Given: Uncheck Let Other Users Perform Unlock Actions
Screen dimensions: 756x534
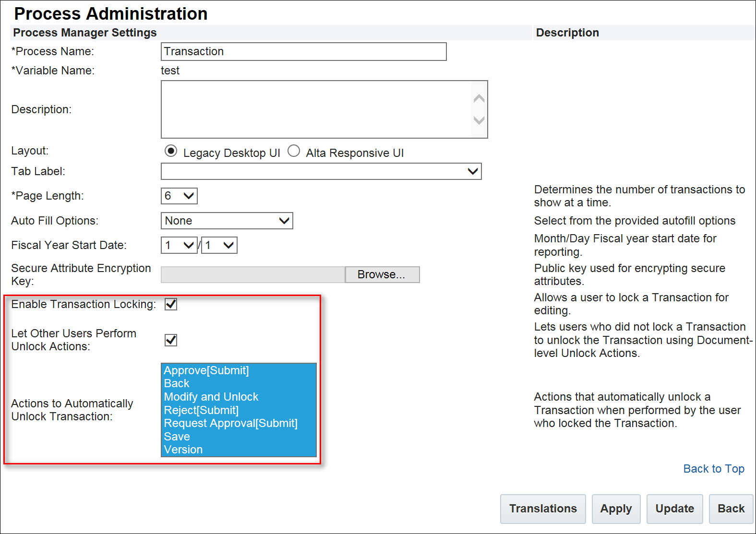Looking at the screenshot, I should (171, 340).
